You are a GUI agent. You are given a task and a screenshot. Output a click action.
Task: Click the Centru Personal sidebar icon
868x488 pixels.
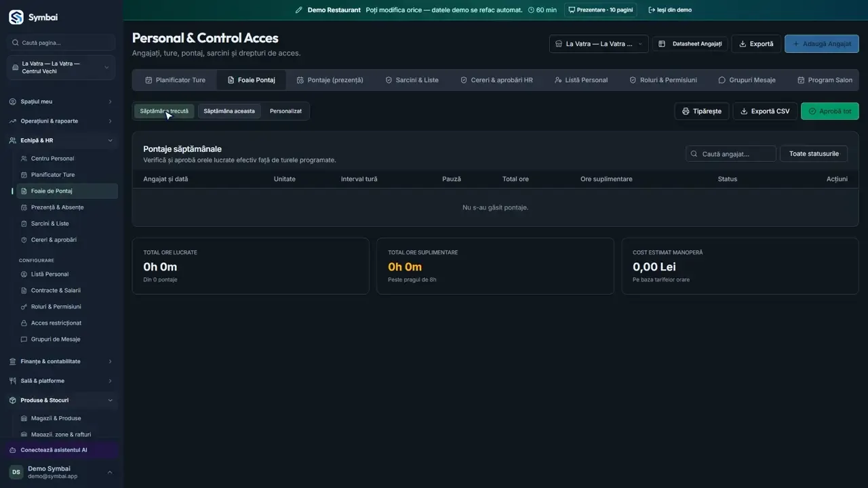24,159
